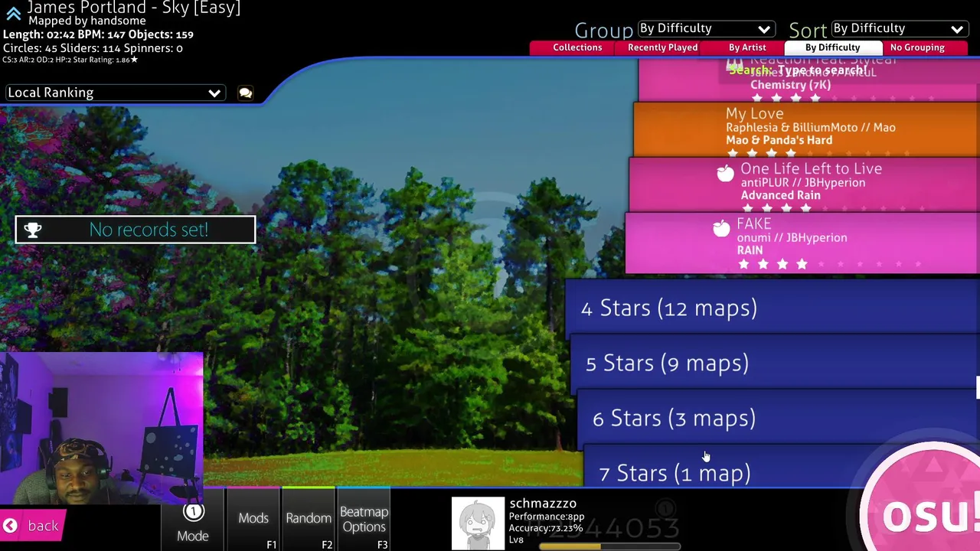Click the fruit mode icon on One Life Left to Live
Image resolution: width=980 pixels, height=551 pixels.
724,174
